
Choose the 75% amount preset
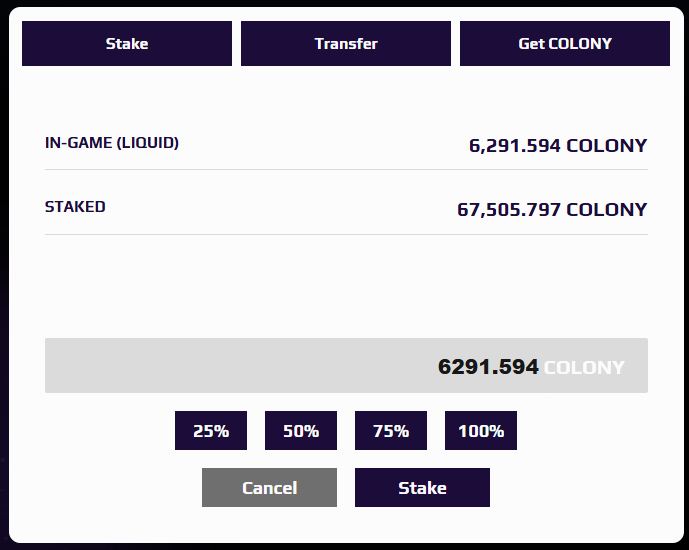pyautogui.click(x=391, y=431)
